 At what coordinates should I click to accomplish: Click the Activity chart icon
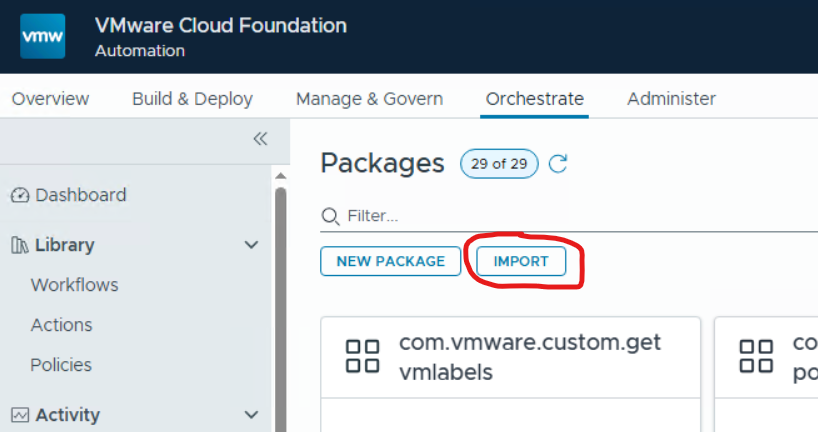[20, 415]
